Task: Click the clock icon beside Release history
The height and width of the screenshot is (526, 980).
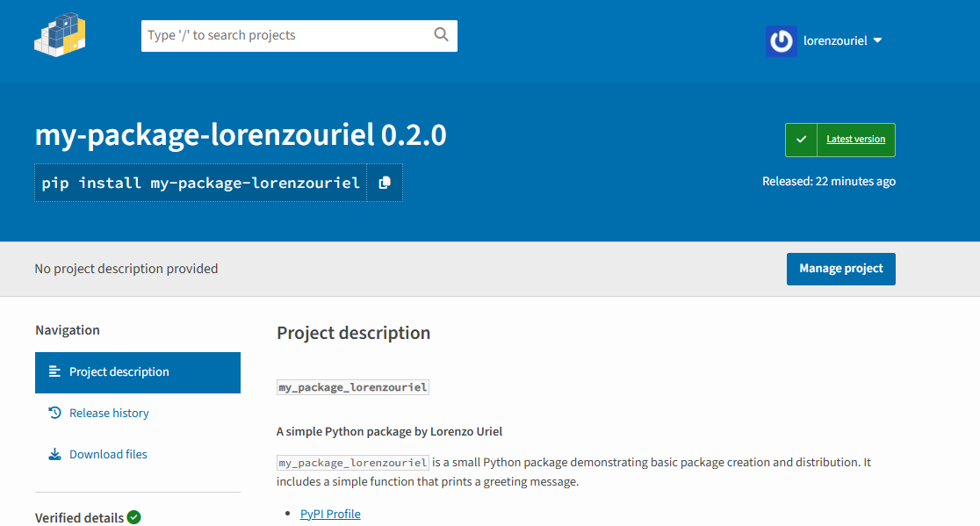Action: [54, 413]
